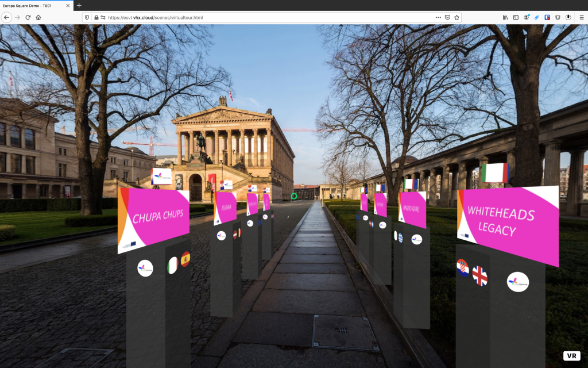Open the CHUPA CHUPS project banner
The height and width of the screenshot is (368, 588).
pyautogui.click(x=154, y=218)
